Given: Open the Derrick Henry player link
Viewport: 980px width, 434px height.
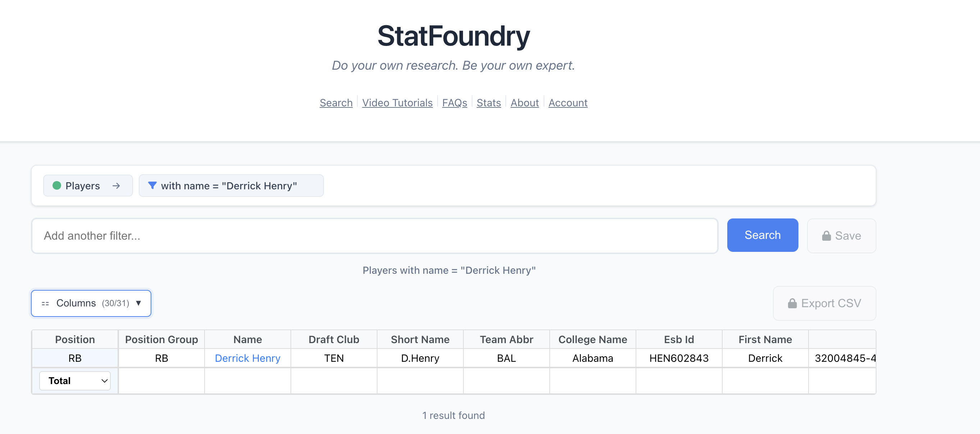Looking at the screenshot, I should (247, 358).
